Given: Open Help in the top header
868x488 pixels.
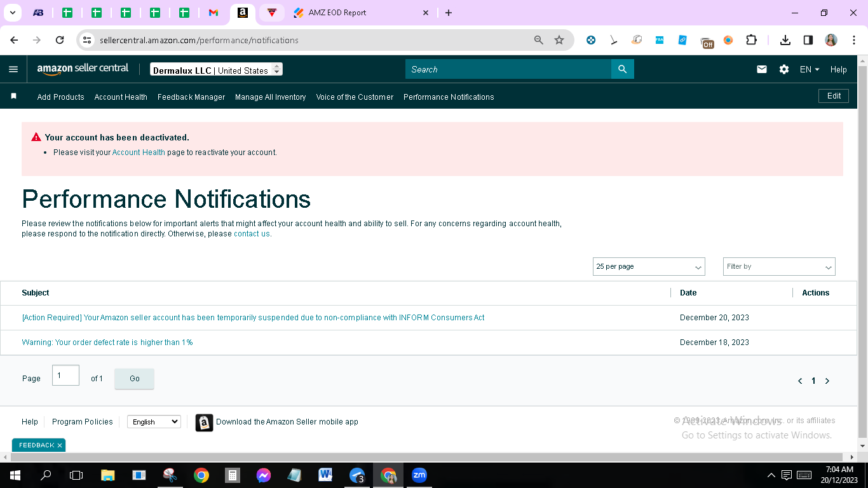Looking at the screenshot, I should coord(839,69).
